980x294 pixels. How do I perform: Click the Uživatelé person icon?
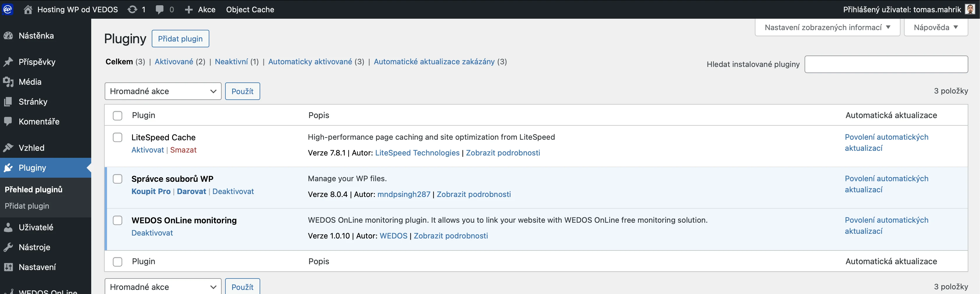point(8,227)
